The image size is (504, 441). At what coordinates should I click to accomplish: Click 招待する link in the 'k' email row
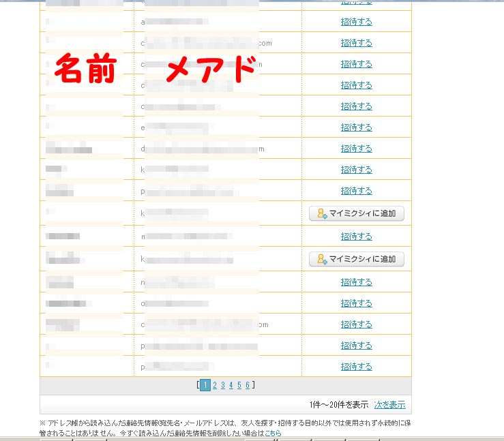click(356, 170)
